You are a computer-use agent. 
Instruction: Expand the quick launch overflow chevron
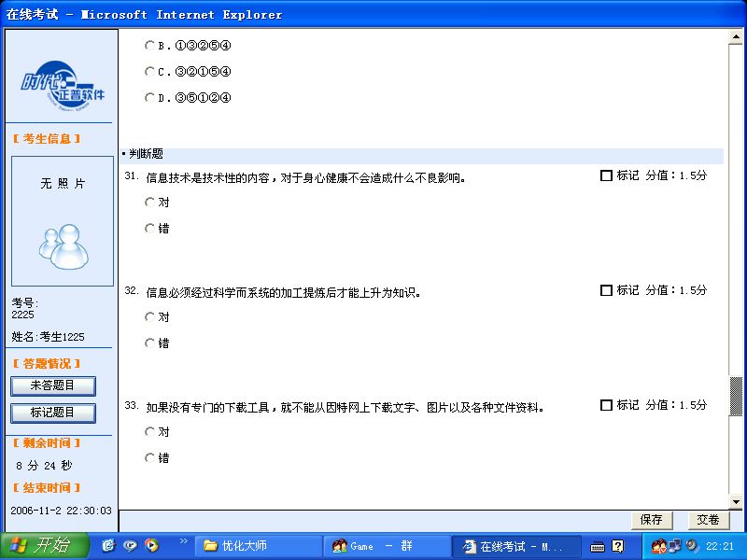coord(183,542)
